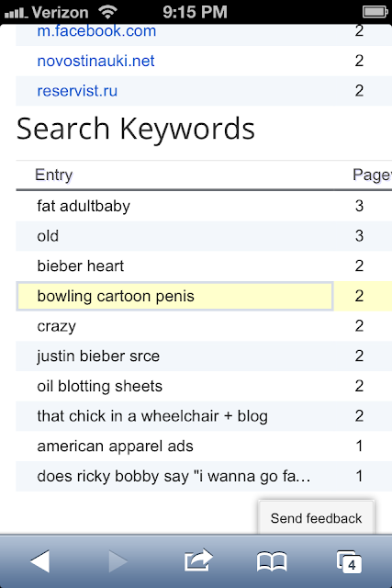Open the m.facebook.com referrer link
Screen dimensions: 392x588
click(96, 31)
